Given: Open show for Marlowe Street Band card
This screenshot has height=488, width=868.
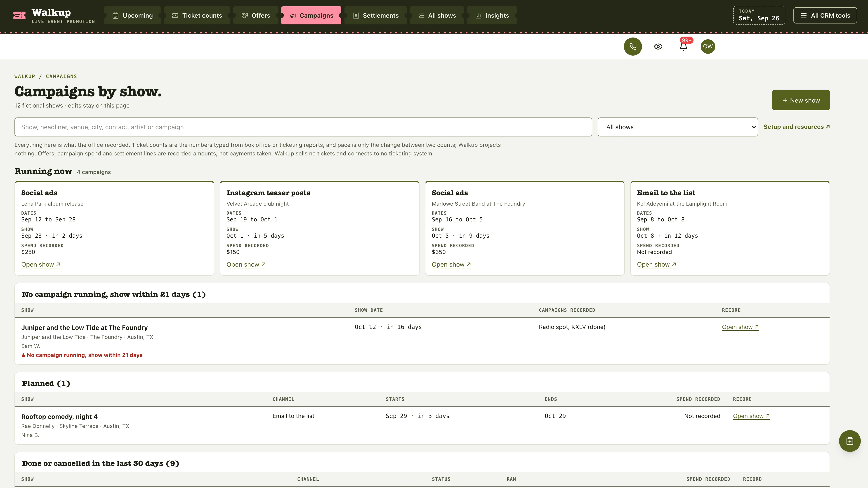Looking at the screenshot, I should [451, 264].
